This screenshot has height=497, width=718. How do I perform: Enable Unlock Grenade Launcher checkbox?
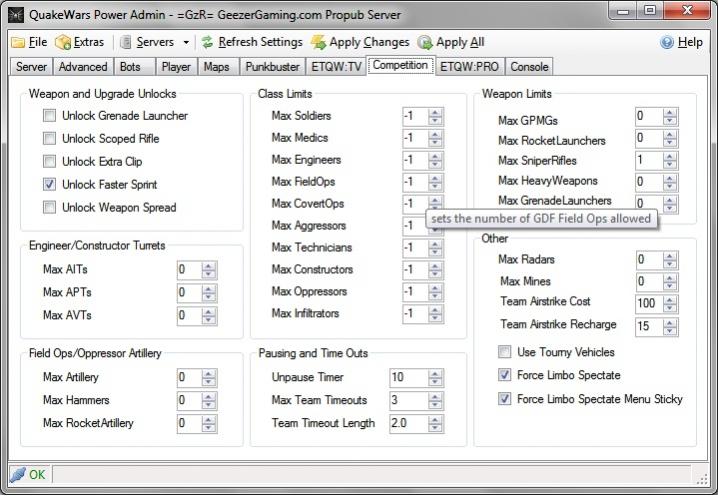pos(50,116)
